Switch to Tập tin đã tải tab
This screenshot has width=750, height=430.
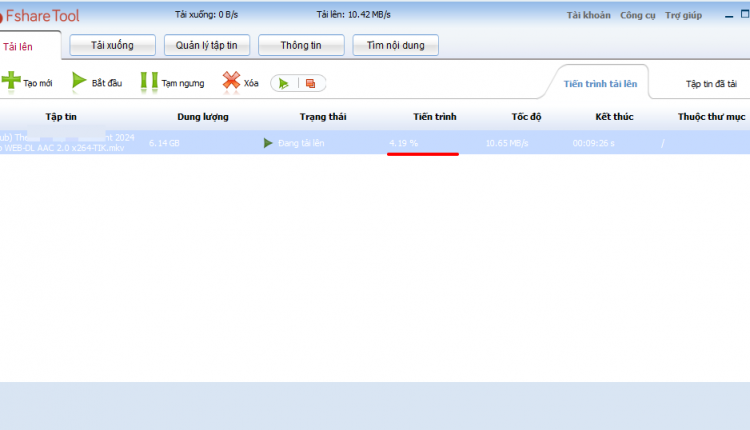(711, 84)
